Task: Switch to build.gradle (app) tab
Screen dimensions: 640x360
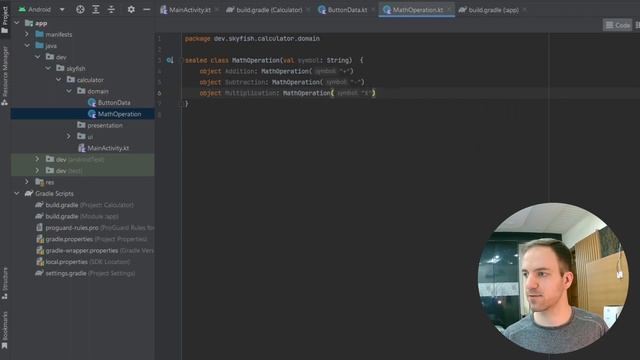Action: (x=489, y=10)
